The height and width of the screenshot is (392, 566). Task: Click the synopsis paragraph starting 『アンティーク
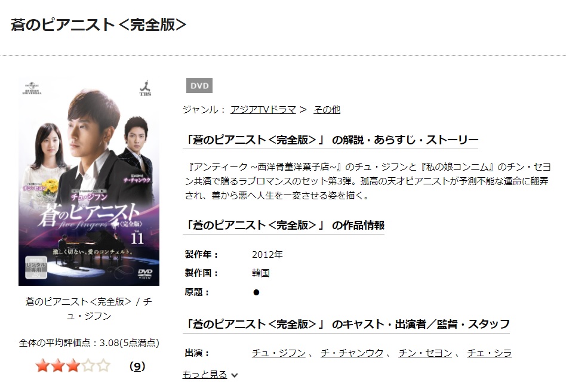click(368, 181)
